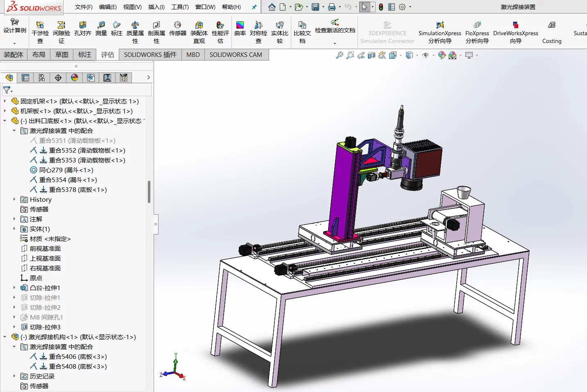Click the feature tree filter field

(77, 90)
